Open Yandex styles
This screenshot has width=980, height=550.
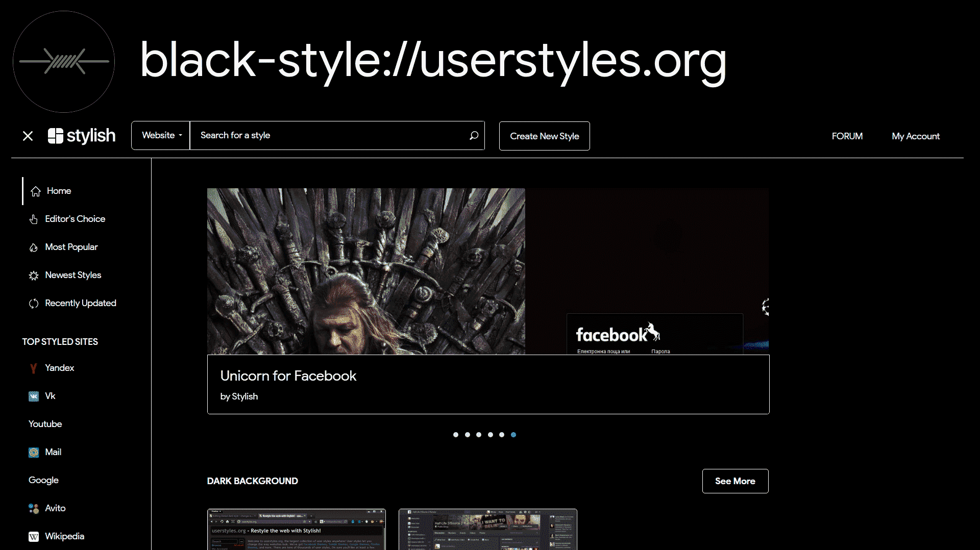tap(59, 368)
